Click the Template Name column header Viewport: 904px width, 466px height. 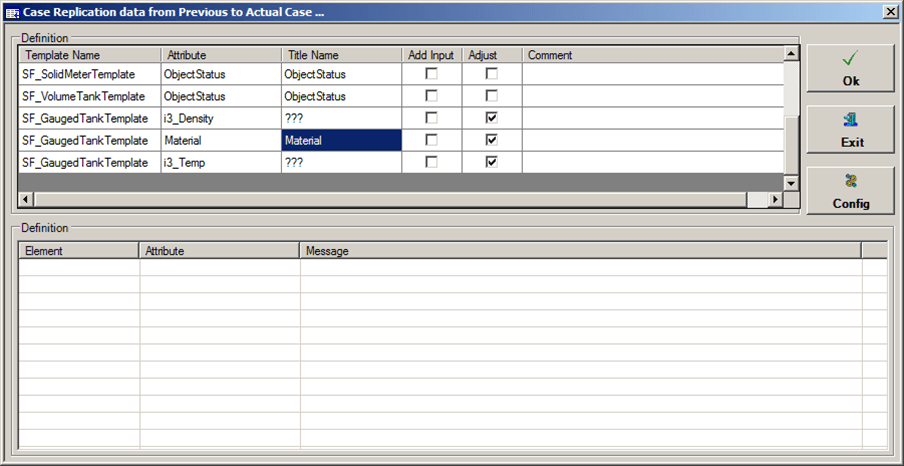tap(90, 55)
